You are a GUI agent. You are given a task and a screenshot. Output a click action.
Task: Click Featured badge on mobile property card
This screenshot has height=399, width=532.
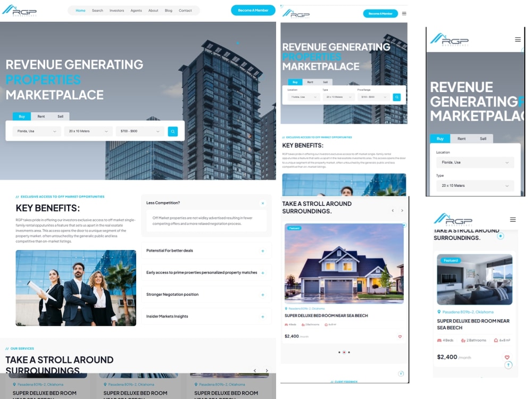click(451, 261)
